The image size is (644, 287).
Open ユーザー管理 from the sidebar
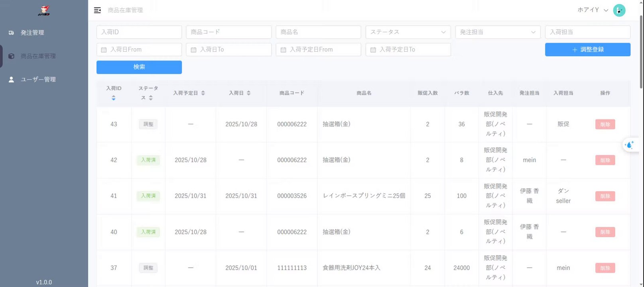[x=38, y=79]
